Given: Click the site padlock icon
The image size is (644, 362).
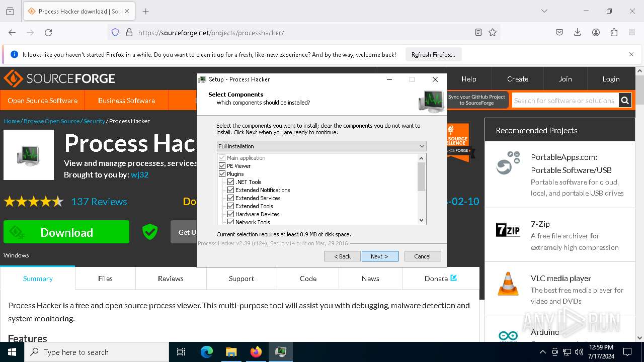Looking at the screenshot, I should click(x=129, y=32).
